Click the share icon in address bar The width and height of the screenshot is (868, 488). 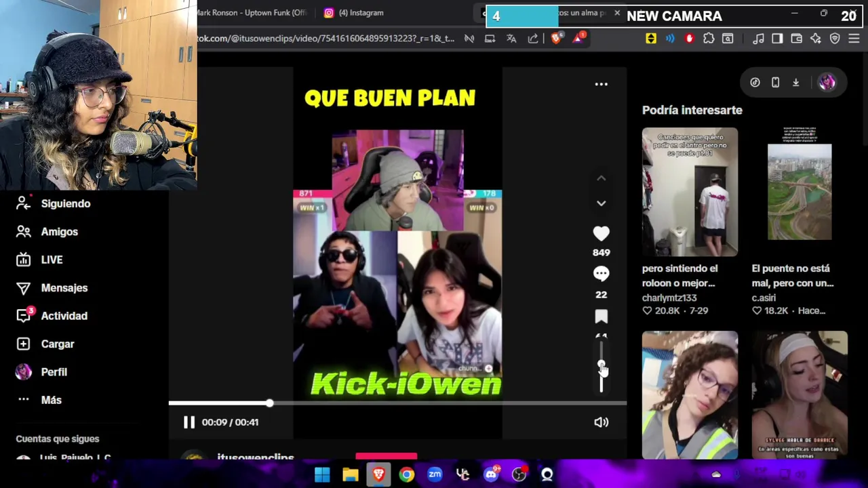tap(533, 39)
